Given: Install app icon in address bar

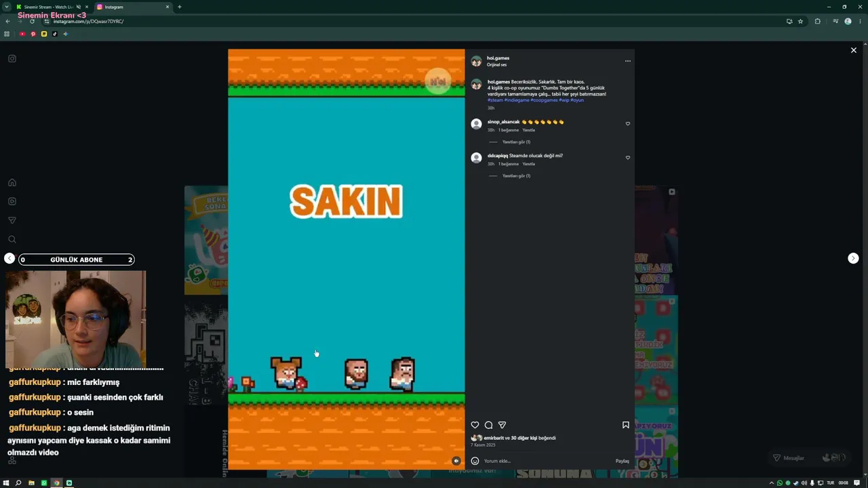Looking at the screenshot, I should pyautogui.click(x=789, y=21).
